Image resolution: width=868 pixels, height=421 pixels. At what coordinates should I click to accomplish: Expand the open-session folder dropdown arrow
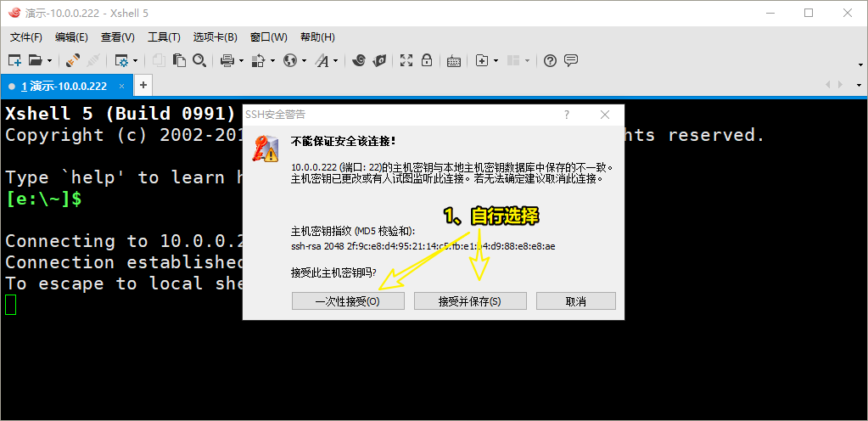pos(49,61)
